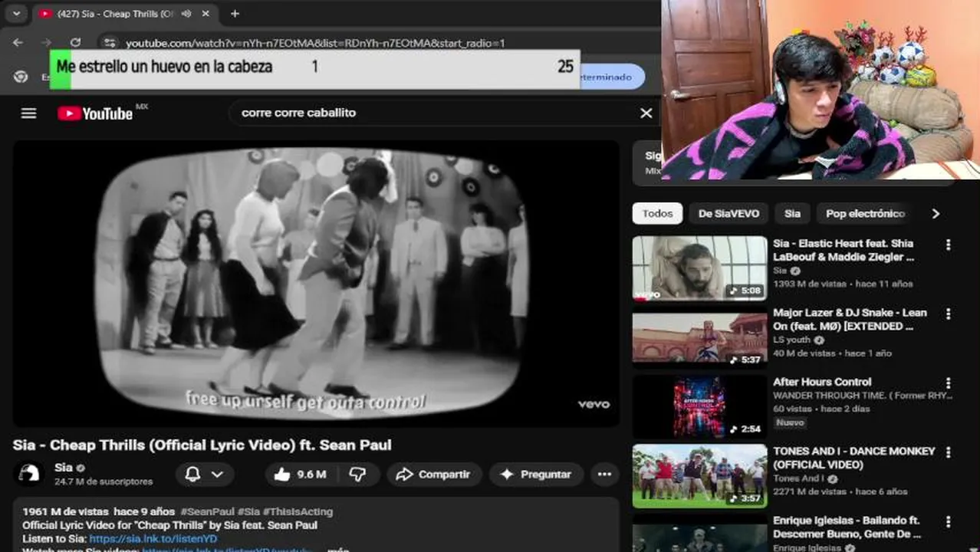Screen dimensions: 980x552
Task: Close the Sia - Cheap Thrills tab
Action: pos(206,13)
